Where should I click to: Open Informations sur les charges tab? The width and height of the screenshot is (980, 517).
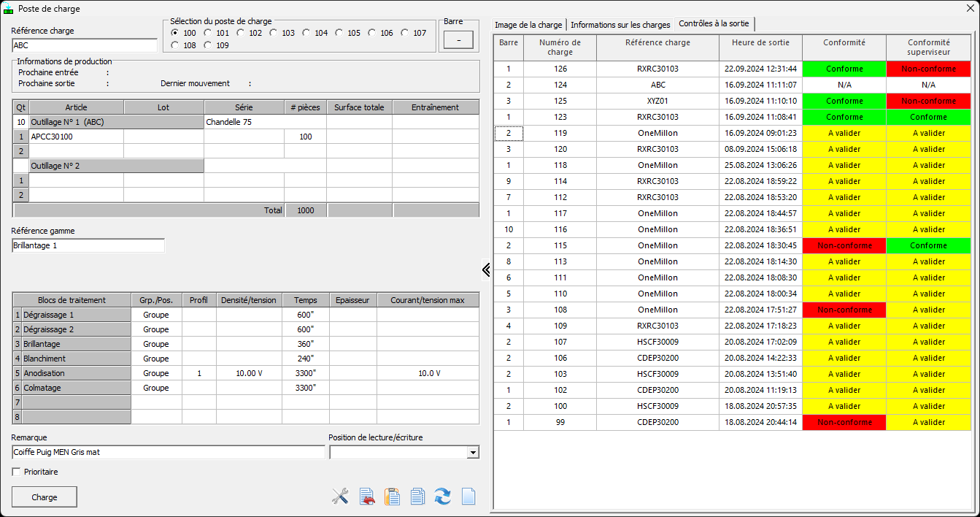click(x=620, y=25)
